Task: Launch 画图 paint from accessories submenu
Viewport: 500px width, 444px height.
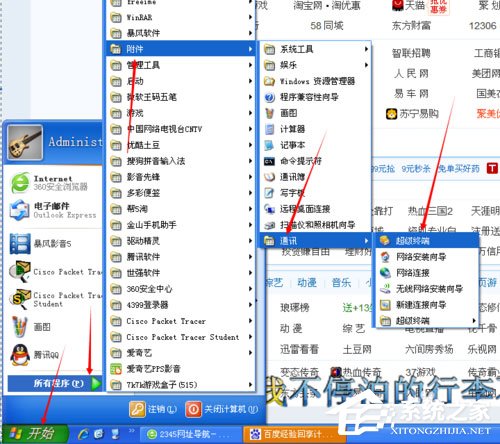Action: (x=315, y=113)
